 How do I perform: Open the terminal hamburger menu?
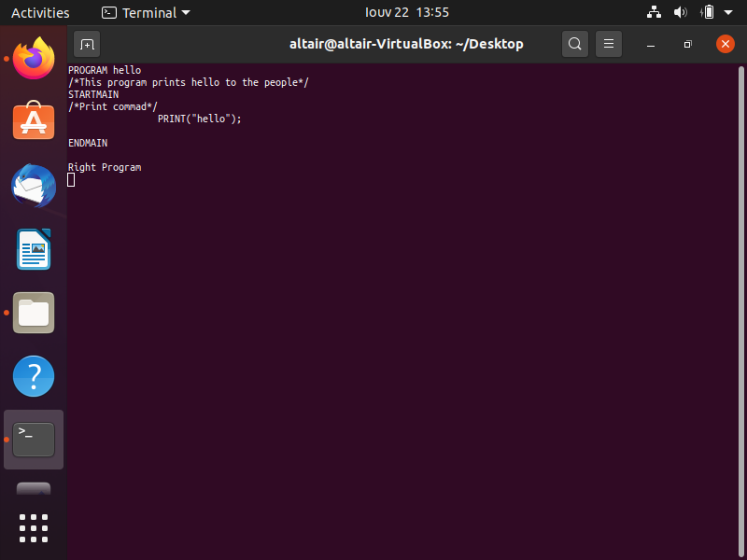coord(609,44)
